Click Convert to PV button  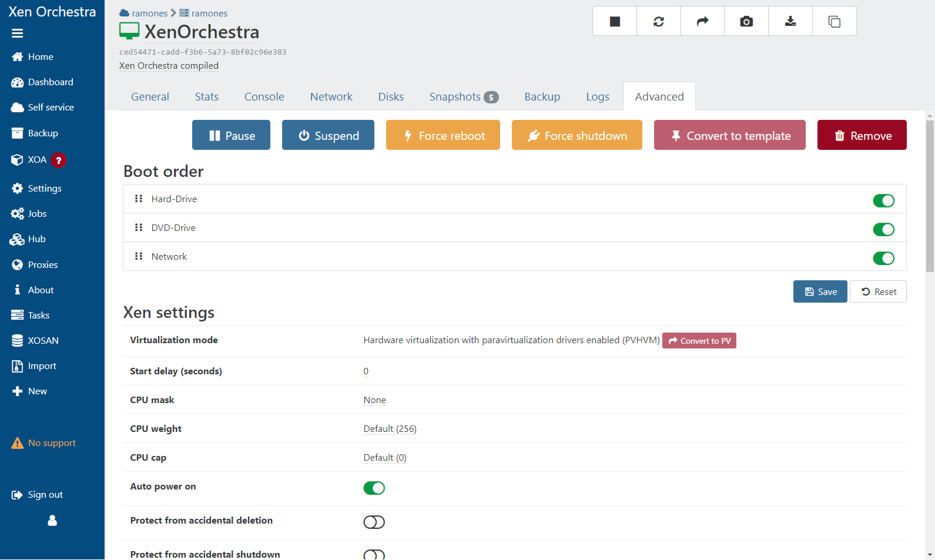[699, 341]
